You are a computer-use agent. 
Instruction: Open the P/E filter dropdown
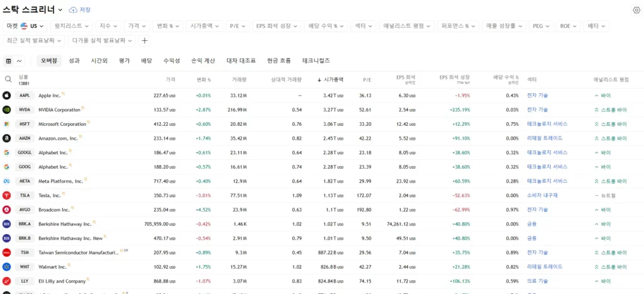point(237,26)
